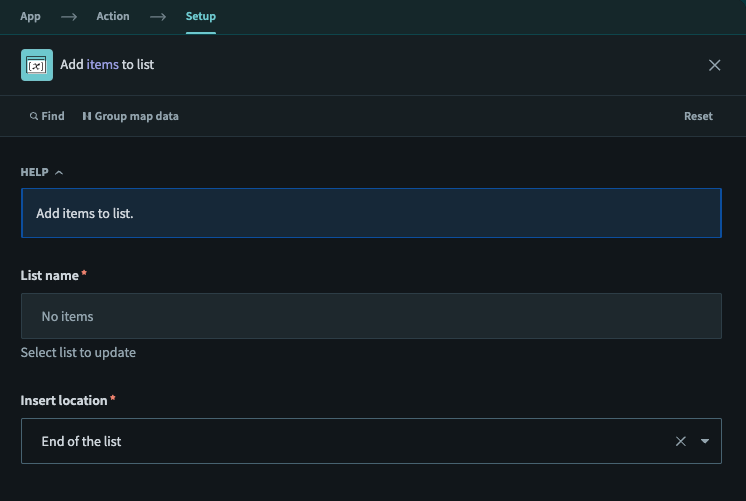Click the Group map data icon
Viewport: 746px width, 501px height.
point(87,117)
